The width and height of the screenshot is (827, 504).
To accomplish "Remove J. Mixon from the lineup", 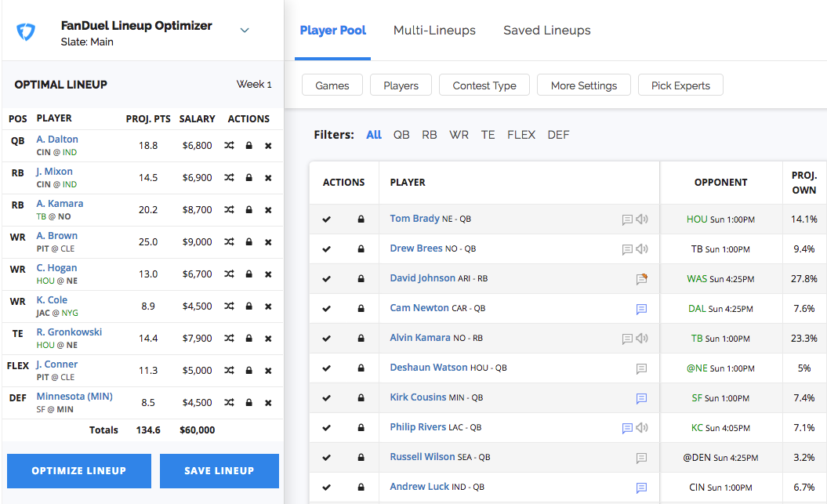I will point(268,178).
